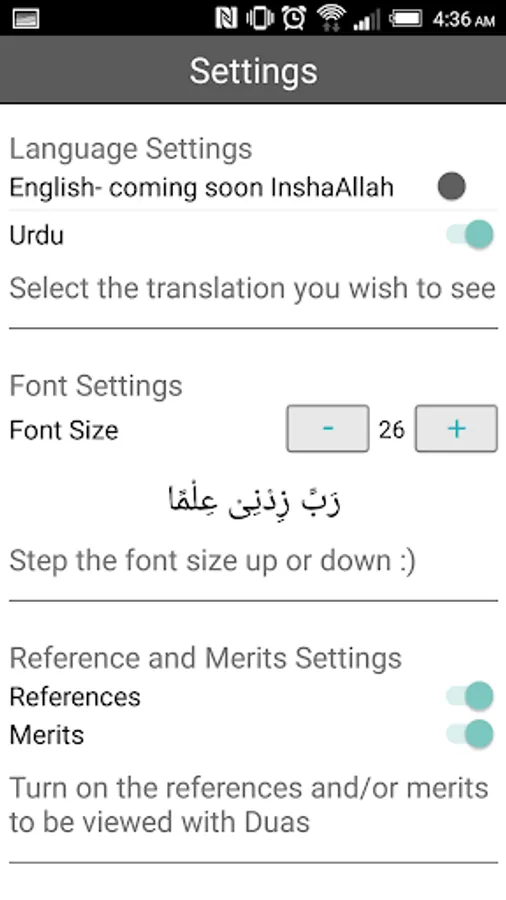506x900 pixels.
Task: Tap the References label
Action: click(75, 697)
